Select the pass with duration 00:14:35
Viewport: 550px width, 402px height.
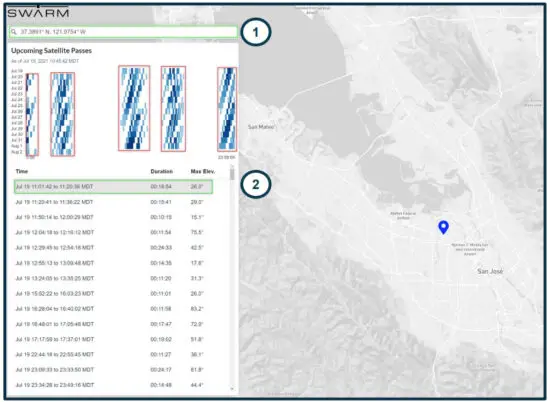pos(113,263)
